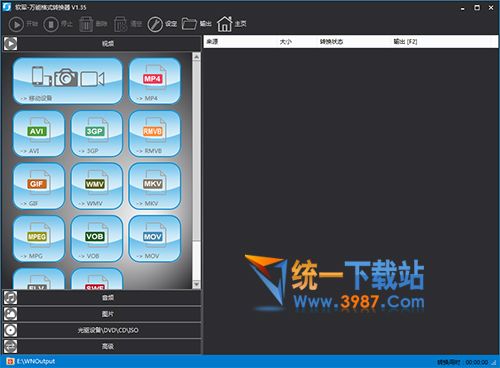Pick the MOV conversion icon
500x368 pixels.
pyautogui.click(x=155, y=239)
